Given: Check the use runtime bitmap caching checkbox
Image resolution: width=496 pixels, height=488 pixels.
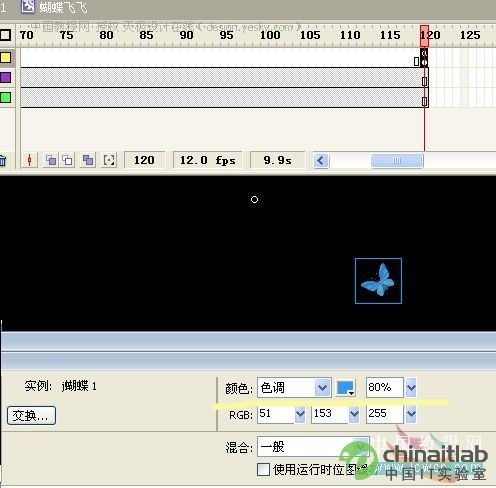Looking at the screenshot, I should coord(263,469).
